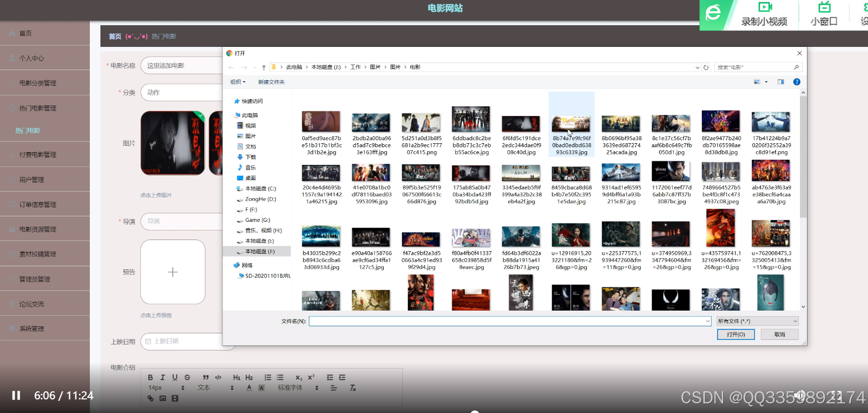Screen dimensions: 868x413
Task: Open the 文本 paragraph style dropdown
Action: click(x=216, y=388)
